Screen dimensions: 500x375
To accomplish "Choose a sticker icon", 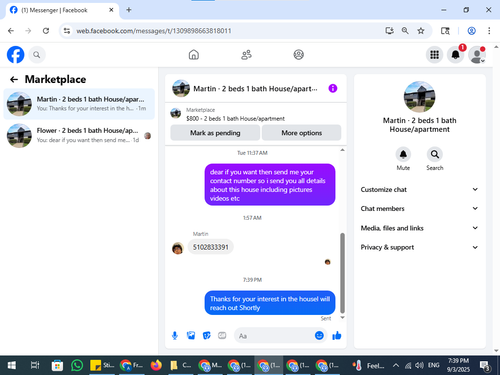I will [x=207, y=336].
